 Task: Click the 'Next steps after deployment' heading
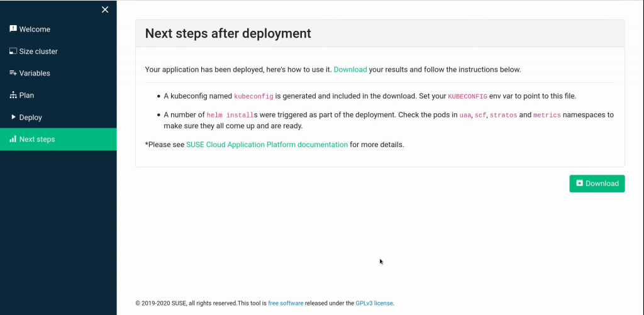pyautogui.click(x=228, y=33)
